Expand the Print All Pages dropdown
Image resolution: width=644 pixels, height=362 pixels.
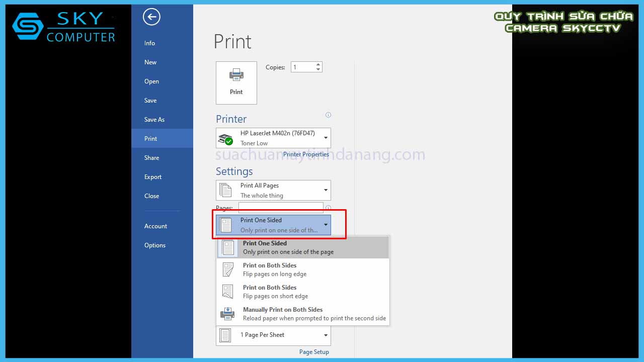pyautogui.click(x=273, y=191)
